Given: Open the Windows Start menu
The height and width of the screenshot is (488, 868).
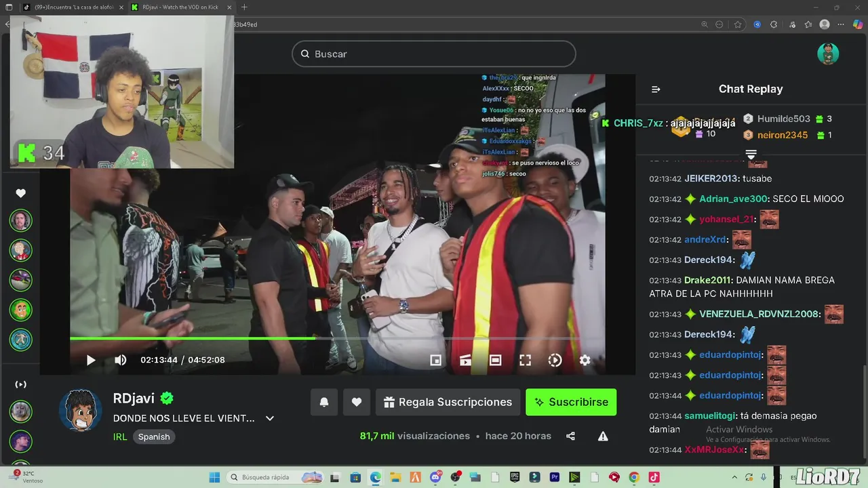Looking at the screenshot, I should tap(214, 477).
